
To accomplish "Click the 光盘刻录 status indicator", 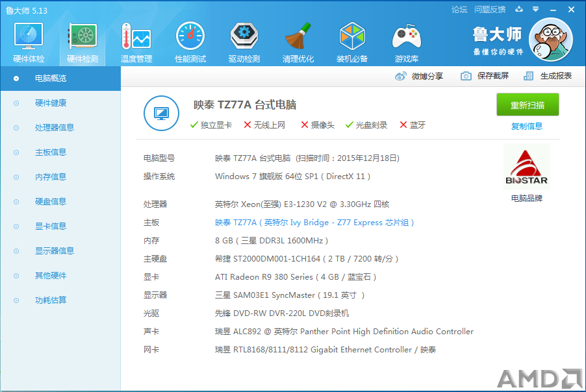I will (366, 125).
